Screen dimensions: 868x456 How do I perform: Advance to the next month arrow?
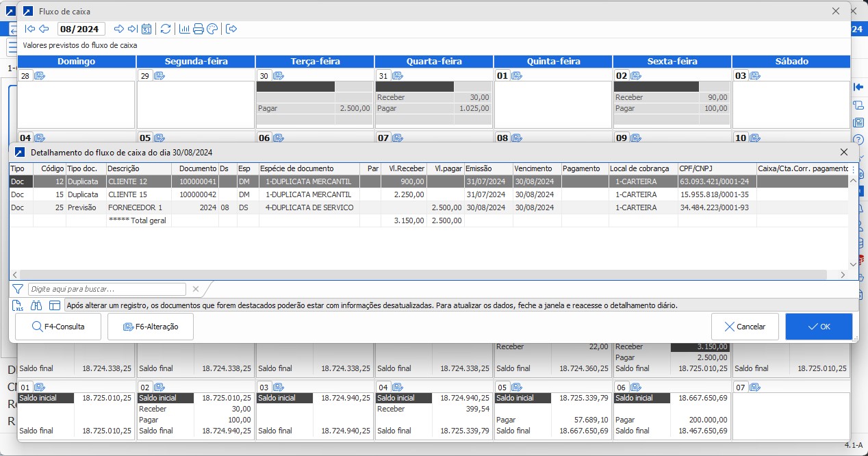(118, 29)
